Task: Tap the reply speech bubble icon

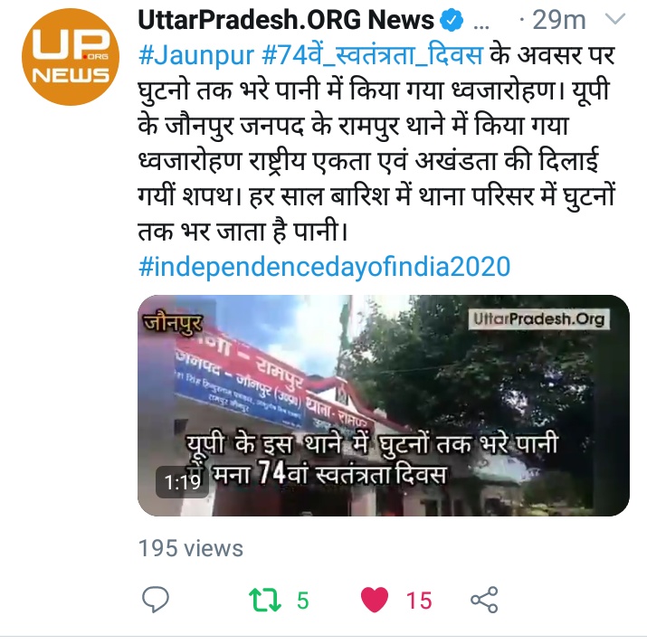Action: pyautogui.click(x=156, y=600)
